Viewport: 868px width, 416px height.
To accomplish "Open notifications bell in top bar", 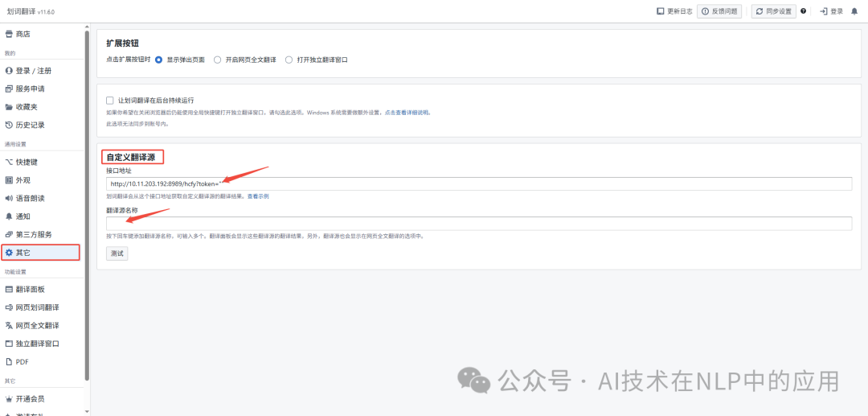I will point(854,11).
